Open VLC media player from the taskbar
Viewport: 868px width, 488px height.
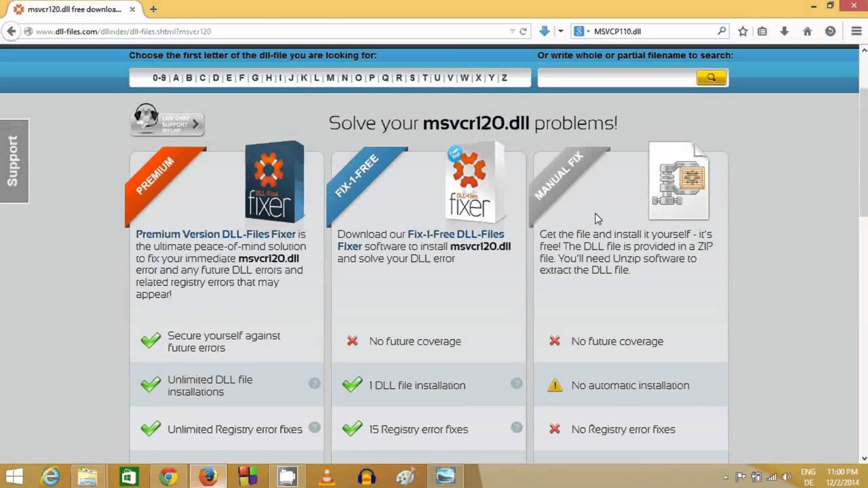coord(327,476)
